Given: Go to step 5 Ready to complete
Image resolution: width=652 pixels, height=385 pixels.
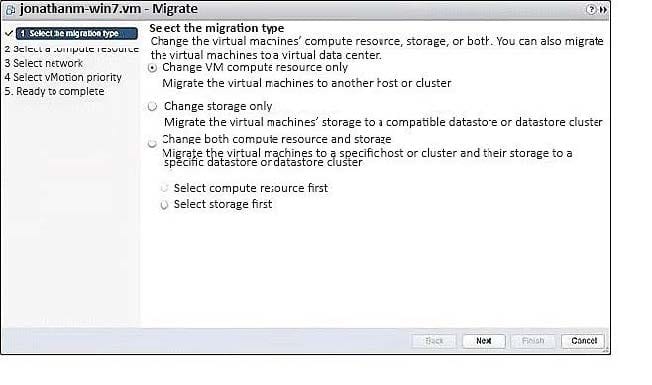Looking at the screenshot, I should coord(54,91).
